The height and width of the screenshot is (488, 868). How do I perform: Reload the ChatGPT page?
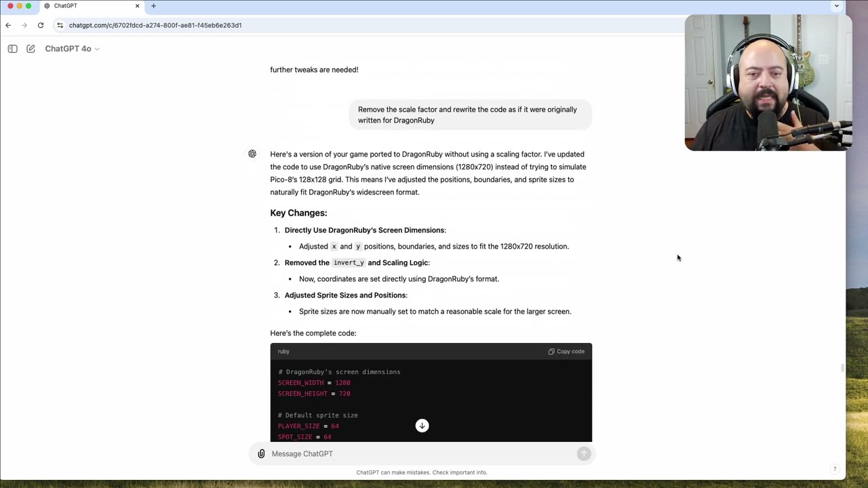(41, 25)
